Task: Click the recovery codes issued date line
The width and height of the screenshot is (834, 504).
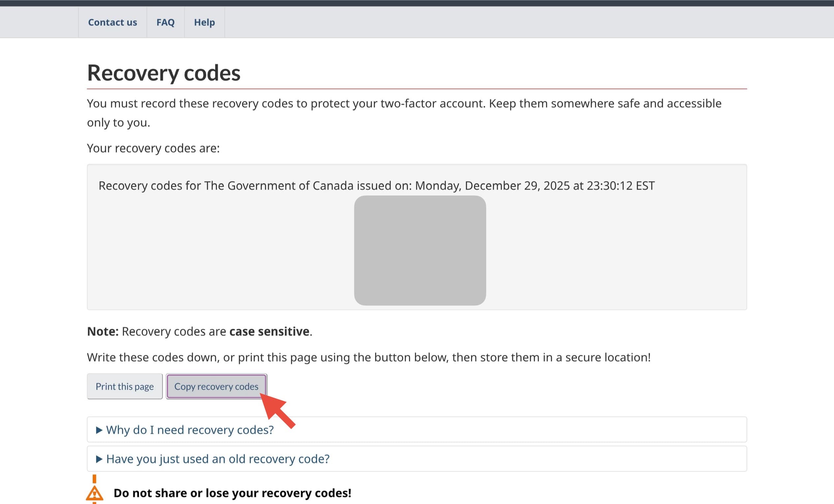Action: (x=376, y=186)
